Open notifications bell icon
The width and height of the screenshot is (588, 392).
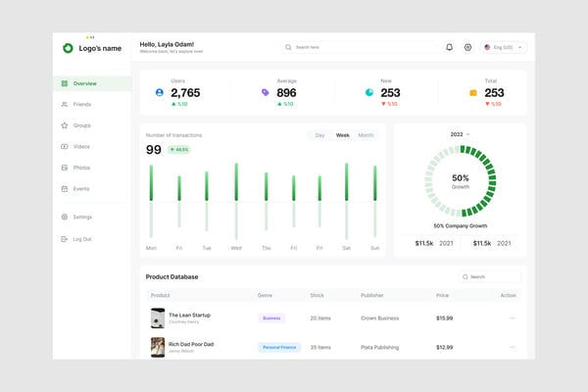click(449, 47)
